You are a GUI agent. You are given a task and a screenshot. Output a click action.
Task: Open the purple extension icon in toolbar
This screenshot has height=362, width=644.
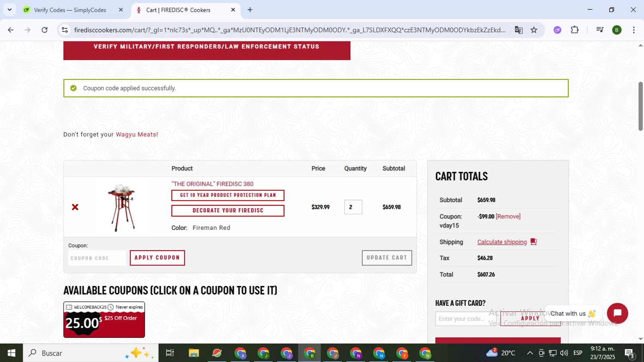[557, 30]
